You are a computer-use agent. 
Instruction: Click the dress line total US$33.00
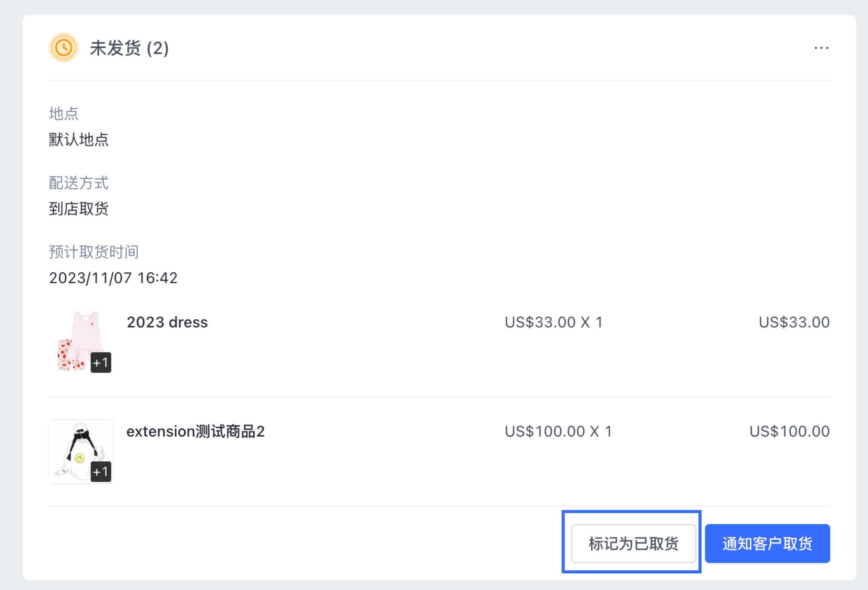(794, 322)
